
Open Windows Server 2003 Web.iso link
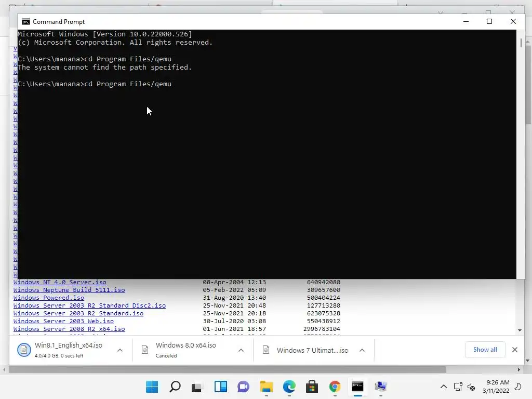click(x=63, y=321)
